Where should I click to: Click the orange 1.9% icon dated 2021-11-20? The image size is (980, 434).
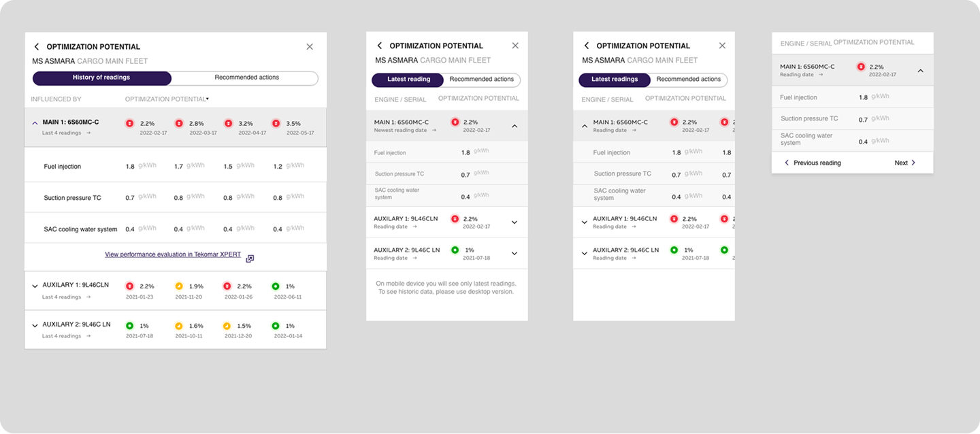(x=179, y=286)
